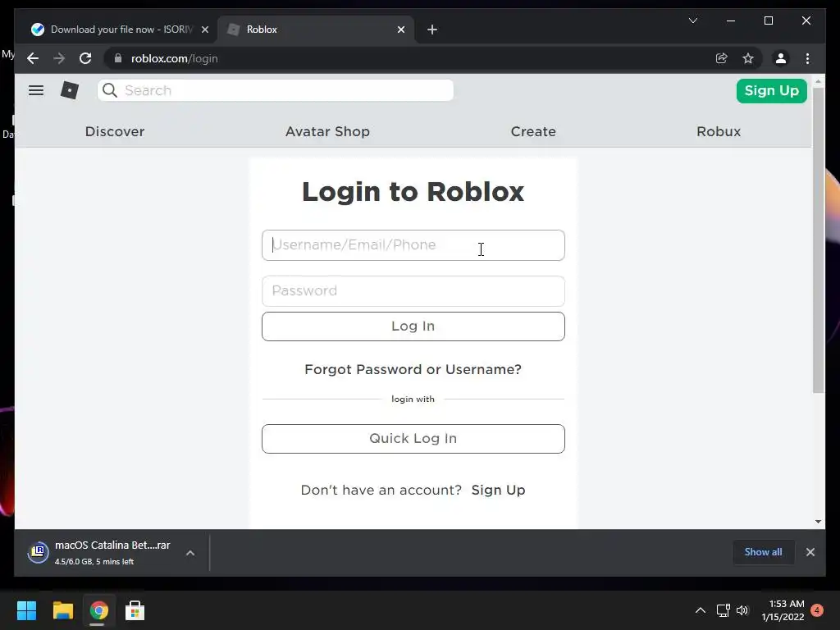This screenshot has height=630, width=840.
Task: Click the Login to Roblox heading
Action: click(x=413, y=192)
